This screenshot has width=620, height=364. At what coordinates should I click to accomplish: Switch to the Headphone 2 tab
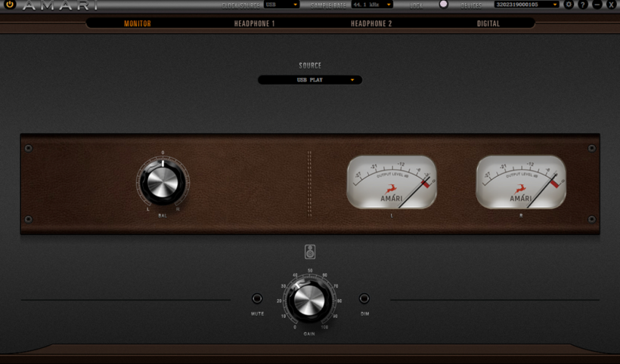tap(371, 23)
